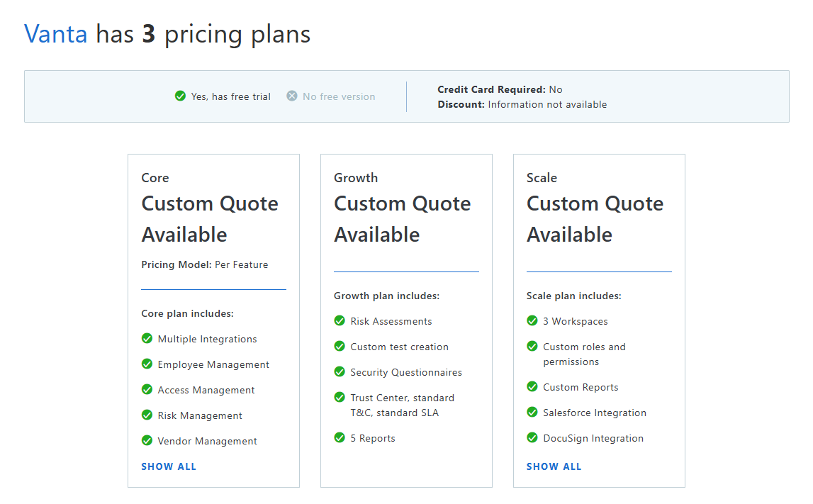The height and width of the screenshot is (504, 813).
Task: Click the 'Risk Management' feature text
Action: tap(200, 415)
